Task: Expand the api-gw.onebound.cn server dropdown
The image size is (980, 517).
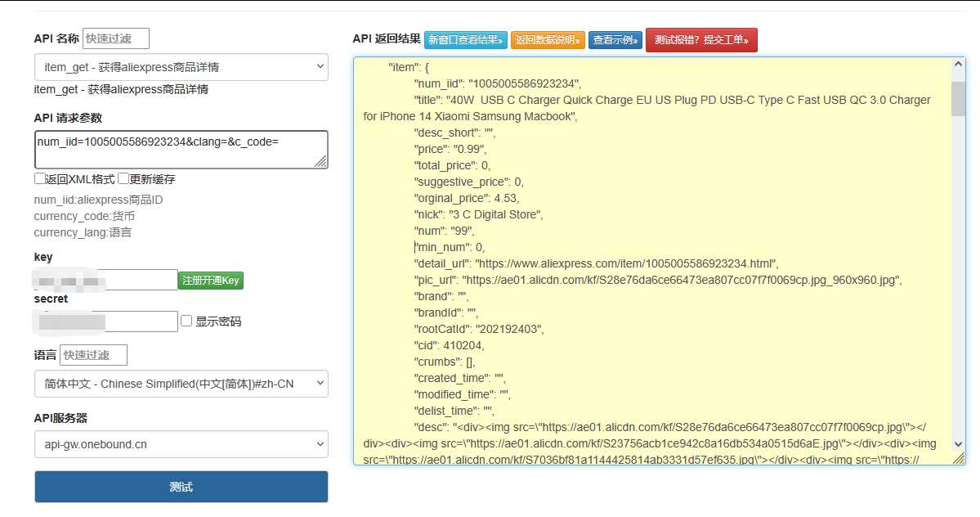Action: [181, 444]
